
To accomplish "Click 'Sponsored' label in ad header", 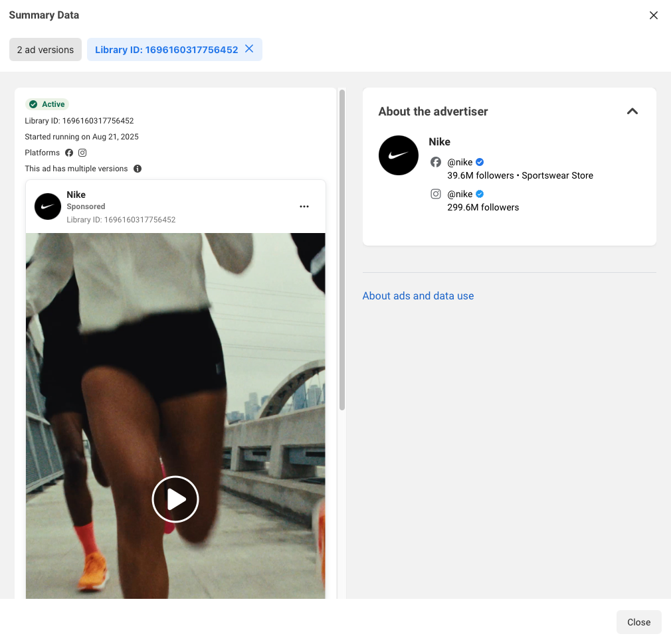I will tap(86, 206).
